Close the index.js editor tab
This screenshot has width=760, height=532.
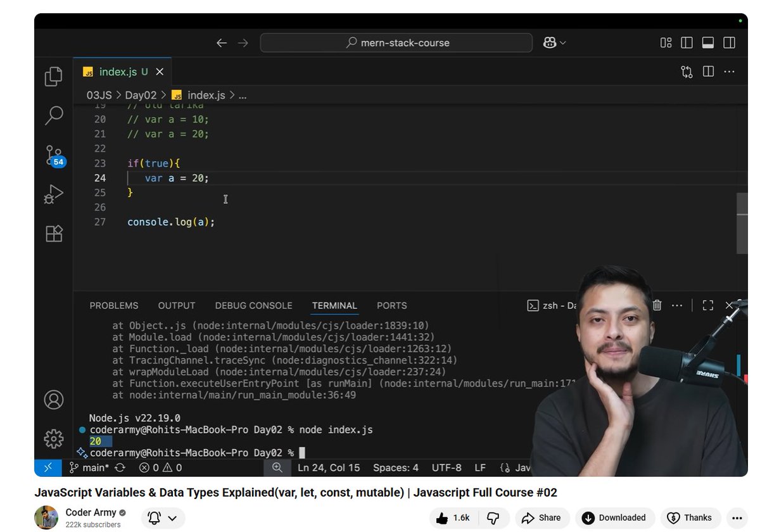(x=160, y=72)
